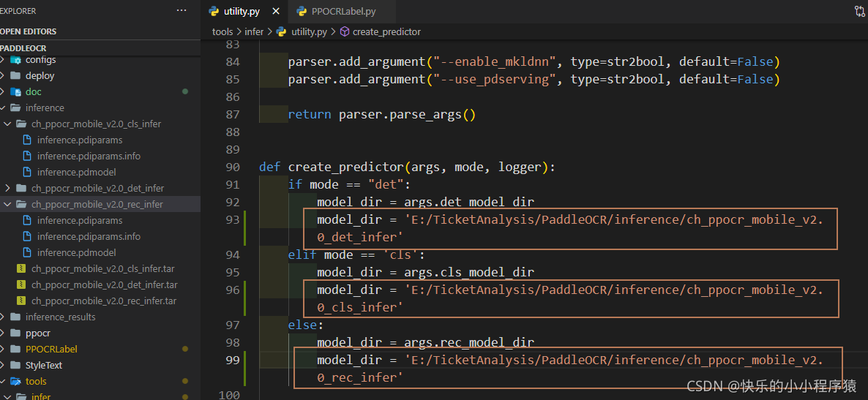Open inference.pdiparams under cls_infer folder
Image resolution: width=868 pixels, height=400 pixels.
(x=80, y=140)
